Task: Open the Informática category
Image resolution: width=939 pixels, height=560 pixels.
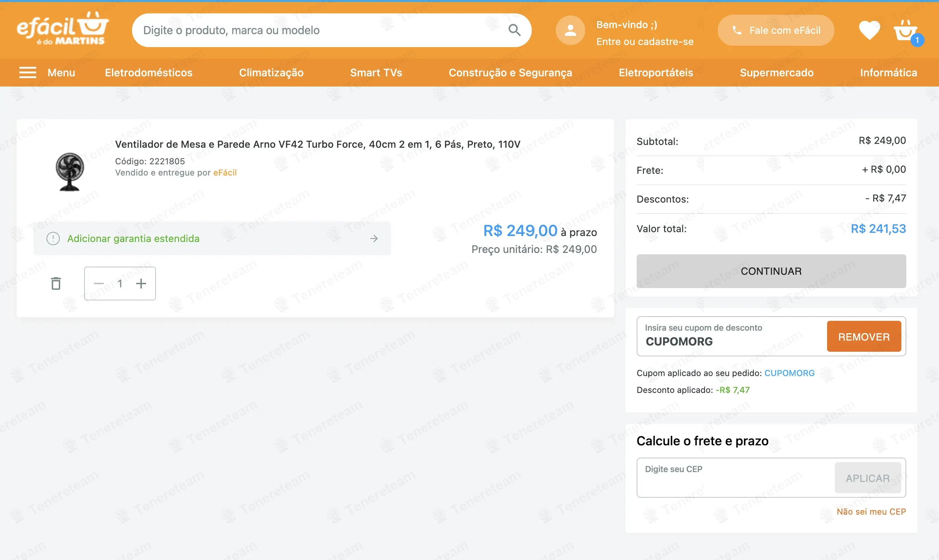Action: click(888, 72)
